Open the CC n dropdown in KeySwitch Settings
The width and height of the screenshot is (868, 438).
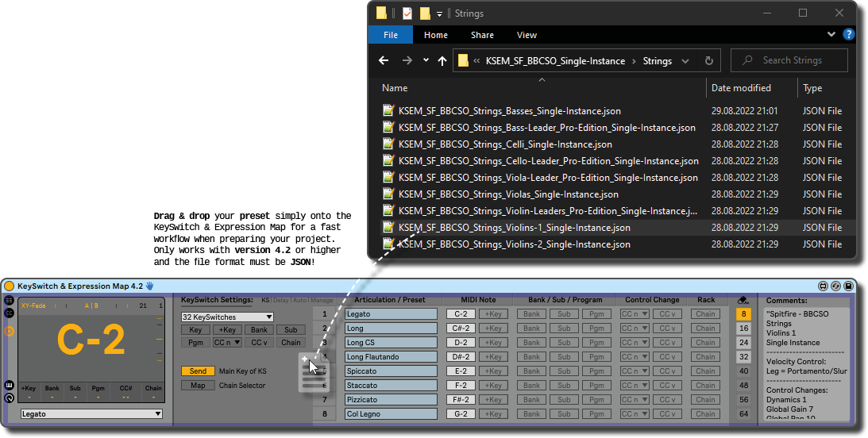[227, 342]
